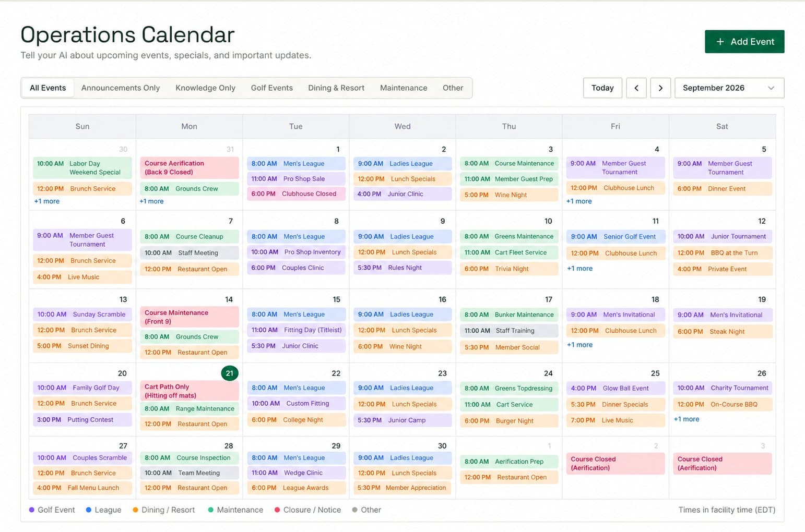Open Wedge Clinic 11:00 AM event
805x532 pixels.
coord(296,473)
